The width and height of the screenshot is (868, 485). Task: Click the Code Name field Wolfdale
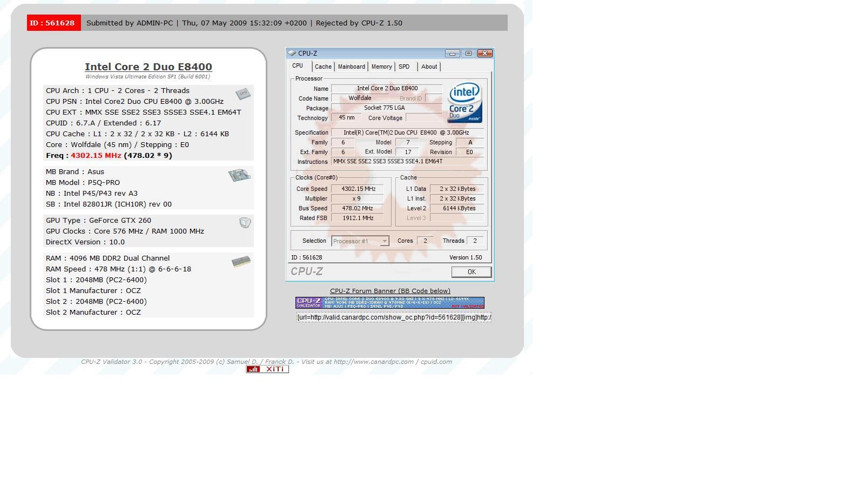click(x=360, y=98)
